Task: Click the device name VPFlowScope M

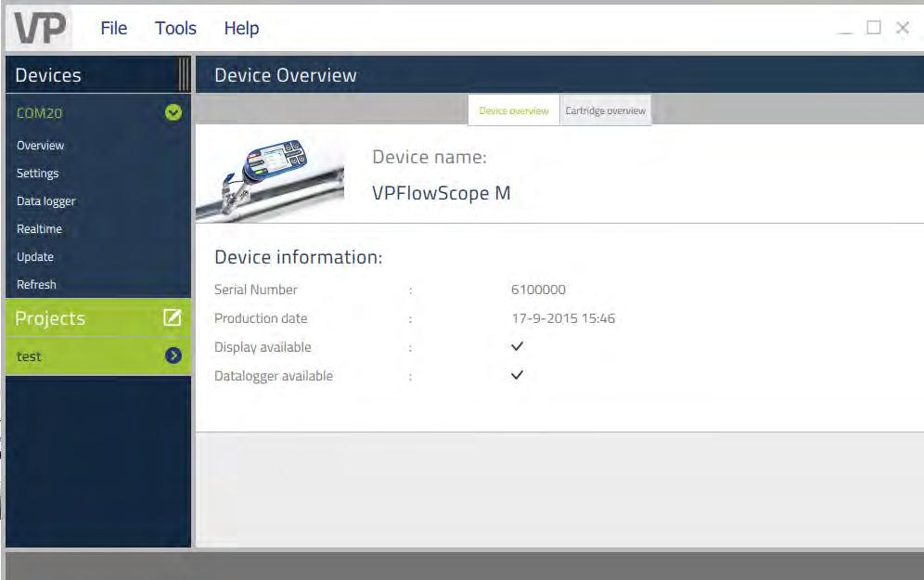Action: tap(442, 193)
